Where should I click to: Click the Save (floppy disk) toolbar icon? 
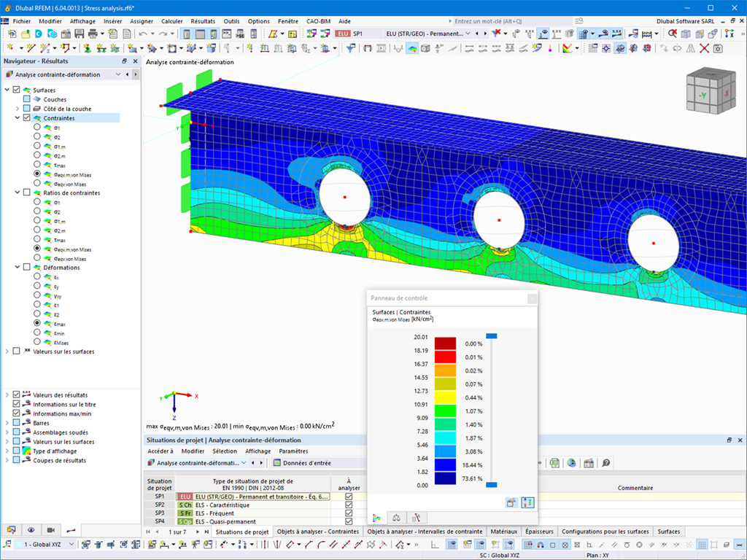tap(79, 34)
